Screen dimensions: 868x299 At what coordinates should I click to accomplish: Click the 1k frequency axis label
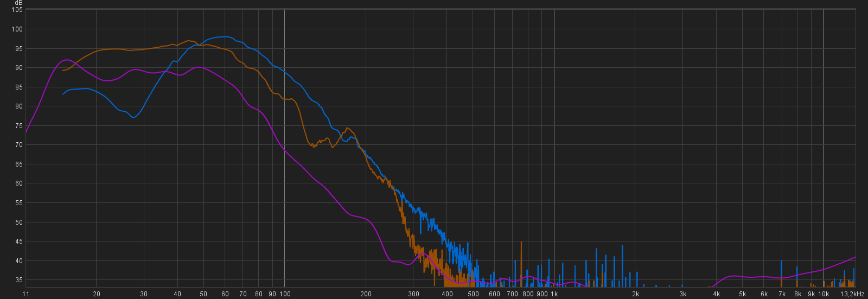[554, 294]
